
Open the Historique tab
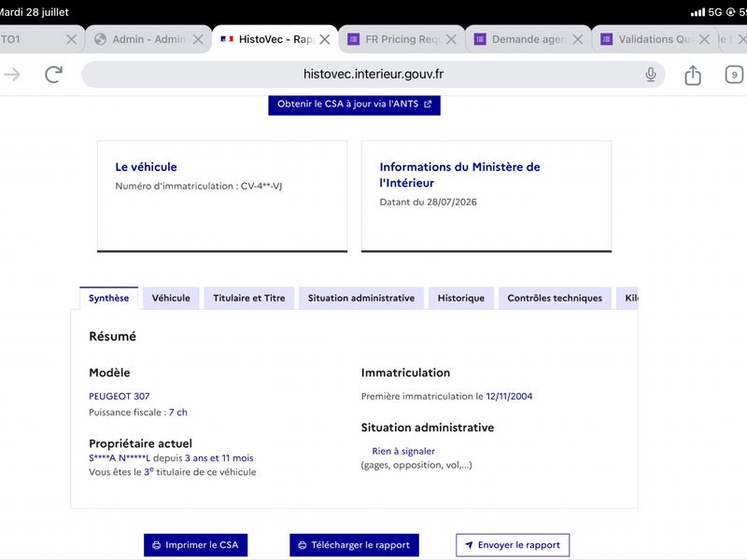point(461,298)
